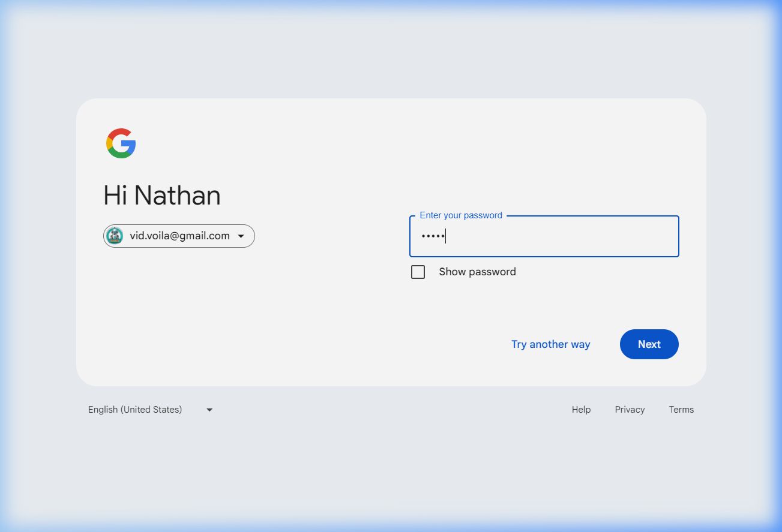Expand the account switcher arrow beside the email
The height and width of the screenshot is (532, 782).
pos(241,236)
